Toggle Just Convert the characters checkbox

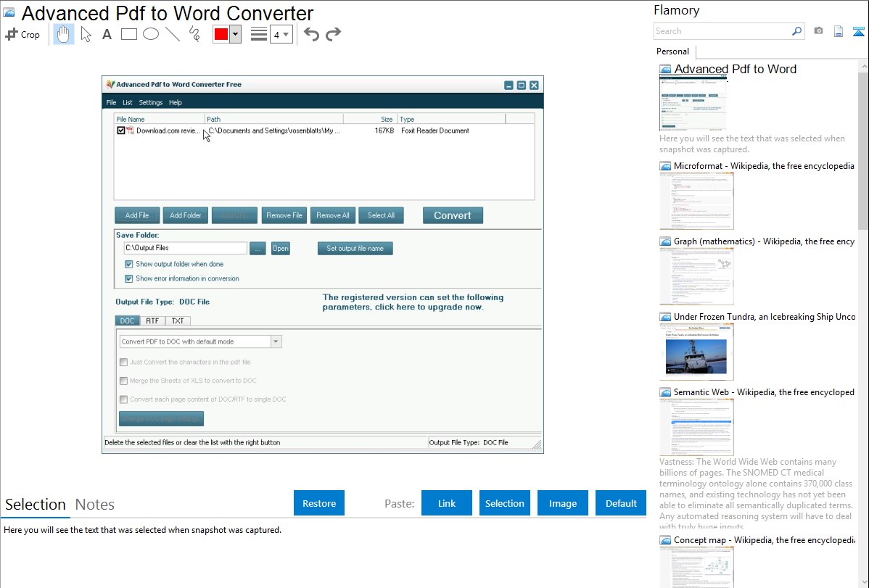[x=123, y=362]
